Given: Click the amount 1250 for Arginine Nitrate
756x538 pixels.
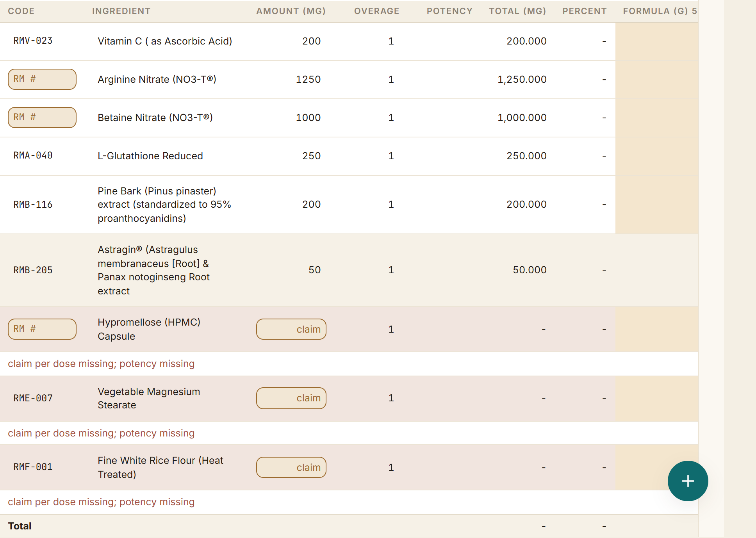Looking at the screenshot, I should click(308, 79).
